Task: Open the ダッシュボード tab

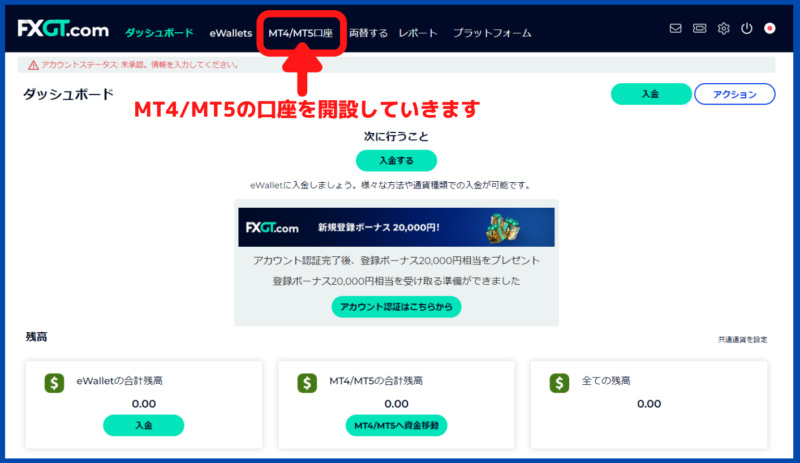Action: (159, 33)
